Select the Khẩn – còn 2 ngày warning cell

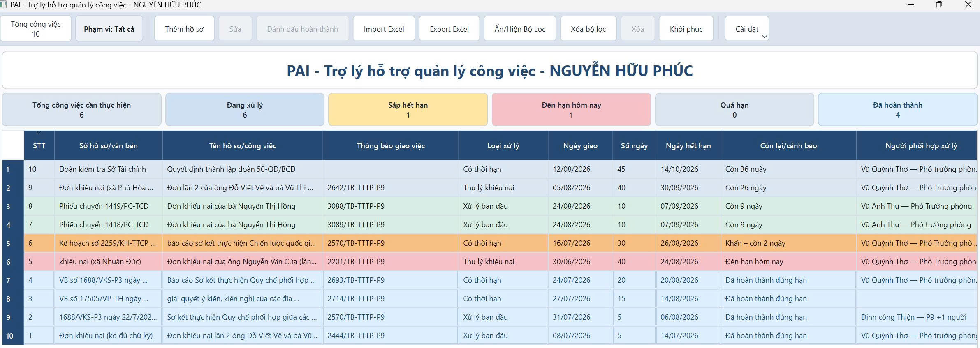pyautogui.click(x=789, y=243)
